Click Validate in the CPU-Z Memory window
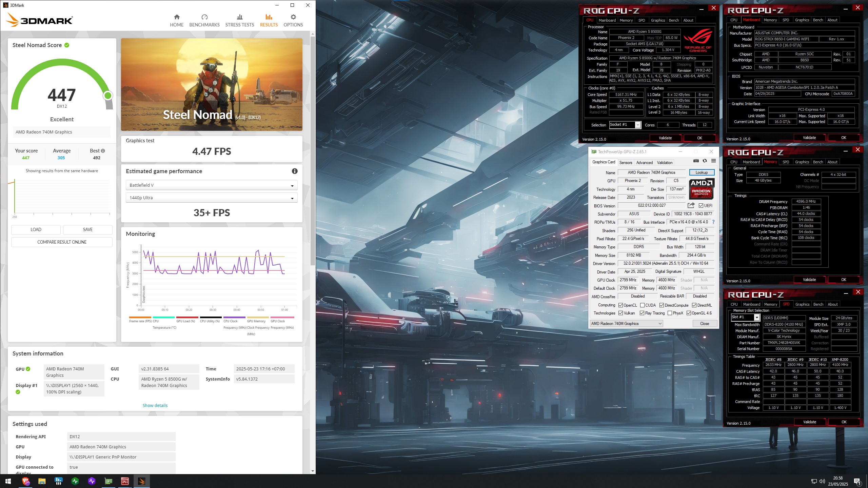Viewport: 868px width, 488px height. [x=809, y=280]
